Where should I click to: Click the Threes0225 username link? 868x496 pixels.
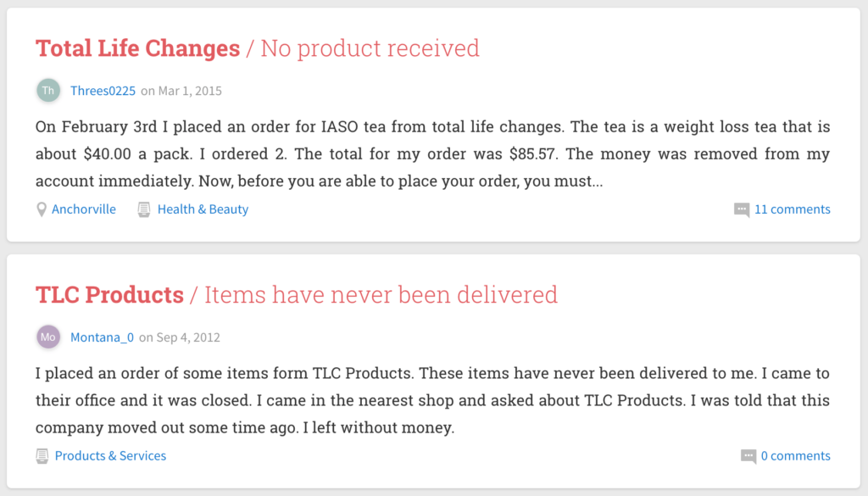103,91
